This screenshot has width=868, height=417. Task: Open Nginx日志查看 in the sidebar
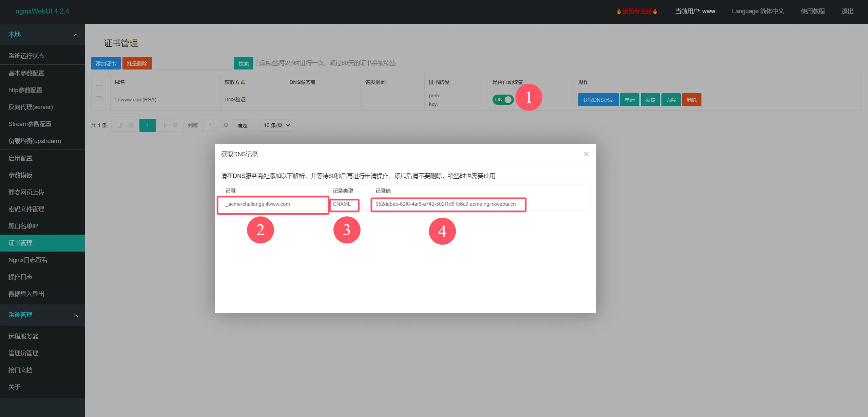click(28, 260)
